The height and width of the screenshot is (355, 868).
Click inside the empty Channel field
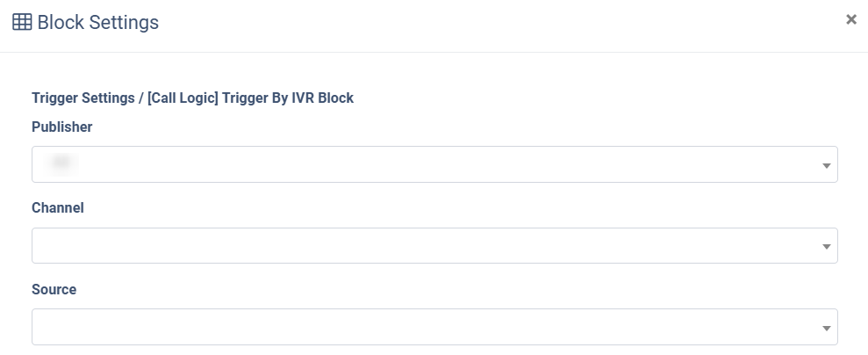(434, 245)
